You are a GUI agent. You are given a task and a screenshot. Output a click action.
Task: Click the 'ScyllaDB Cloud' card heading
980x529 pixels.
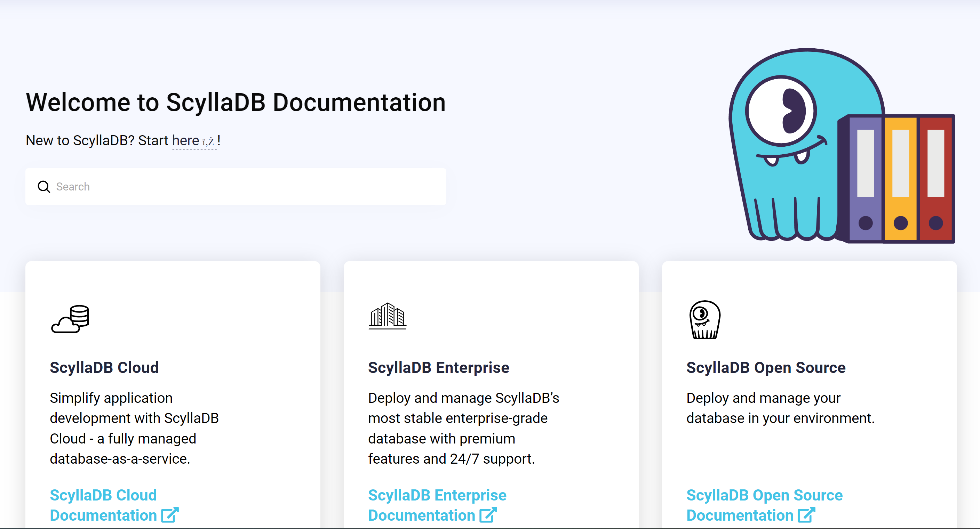coord(104,367)
